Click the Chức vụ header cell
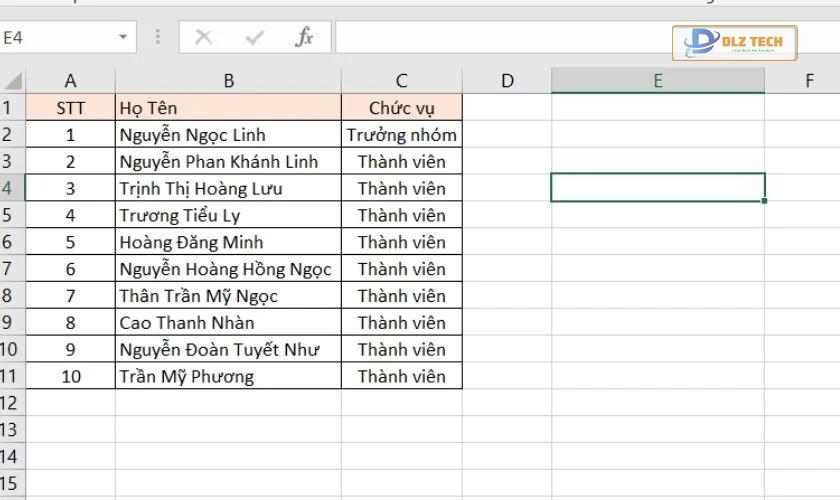Viewport: 840px width, 500px height. pyautogui.click(x=402, y=107)
